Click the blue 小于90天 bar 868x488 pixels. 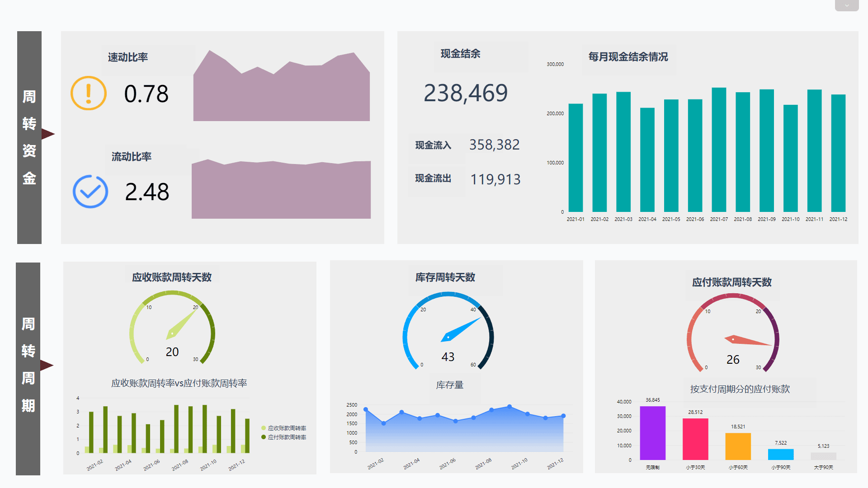click(781, 455)
